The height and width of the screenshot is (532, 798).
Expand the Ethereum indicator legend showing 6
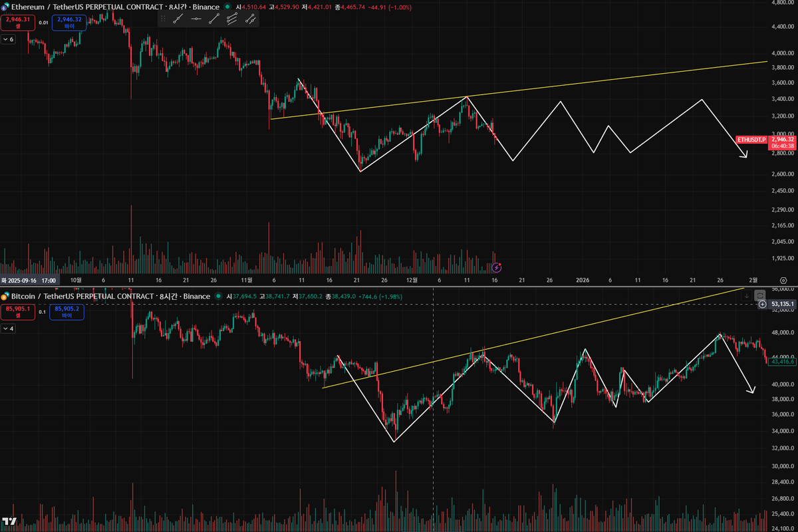click(x=8, y=39)
